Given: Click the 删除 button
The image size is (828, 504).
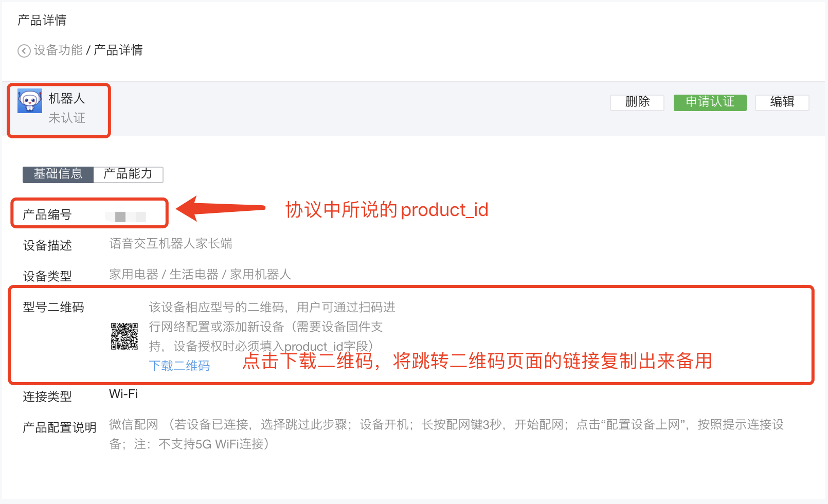Looking at the screenshot, I should click(x=637, y=102).
